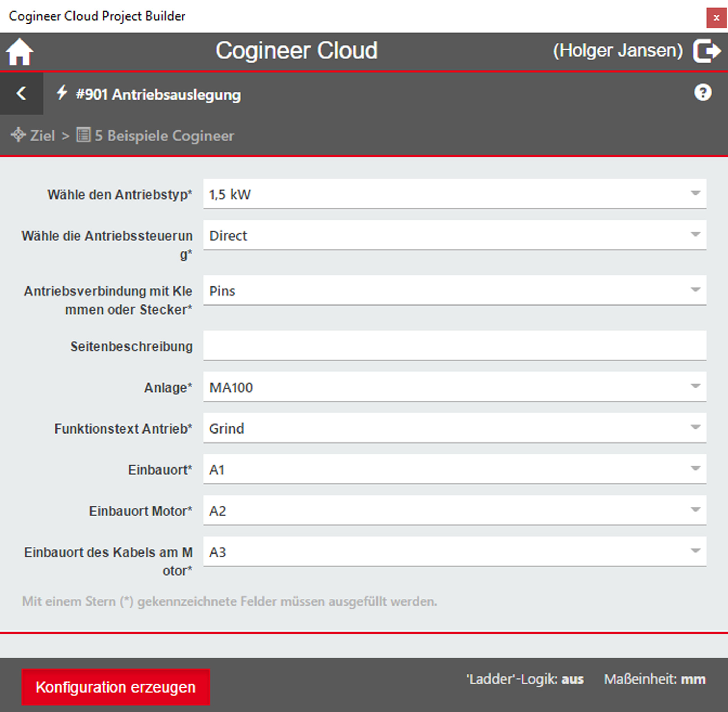This screenshot has width=728, height=712.
Task: Click the lightning bolt Antriebsauslegung icon
Action: point(62,93)
